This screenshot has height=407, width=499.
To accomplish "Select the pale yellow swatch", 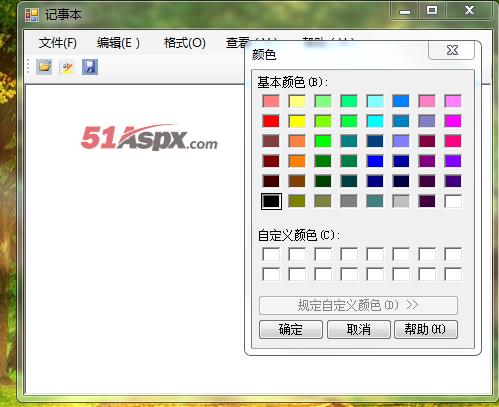I will coord(297,101).
